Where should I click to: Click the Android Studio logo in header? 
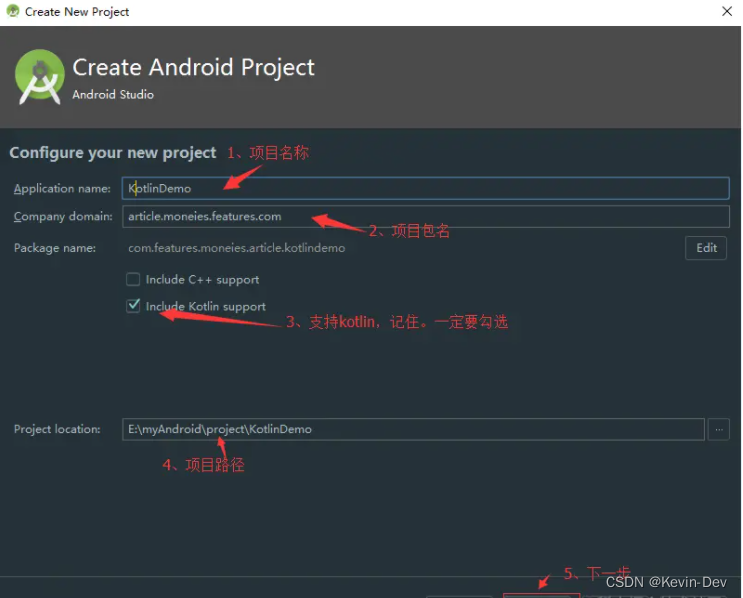click(39, 77)
